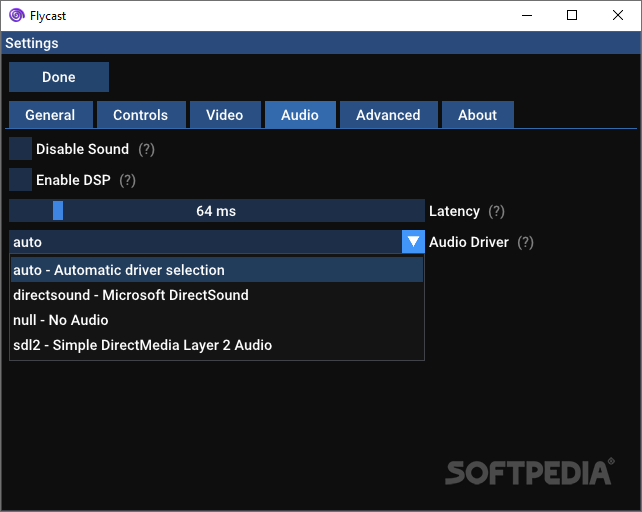Go to the Video tab
The image size is (642, 512).
pyautogui.click(x=225, y=115)
